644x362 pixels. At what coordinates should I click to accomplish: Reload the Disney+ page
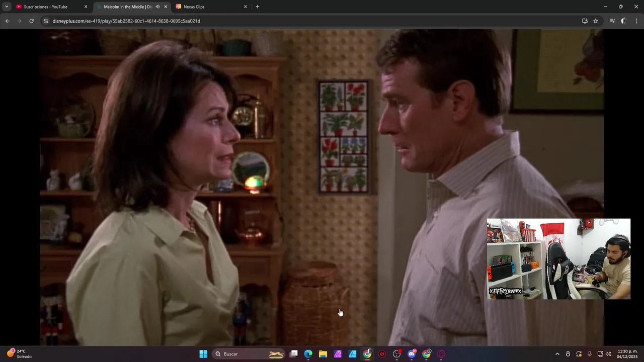31,21
